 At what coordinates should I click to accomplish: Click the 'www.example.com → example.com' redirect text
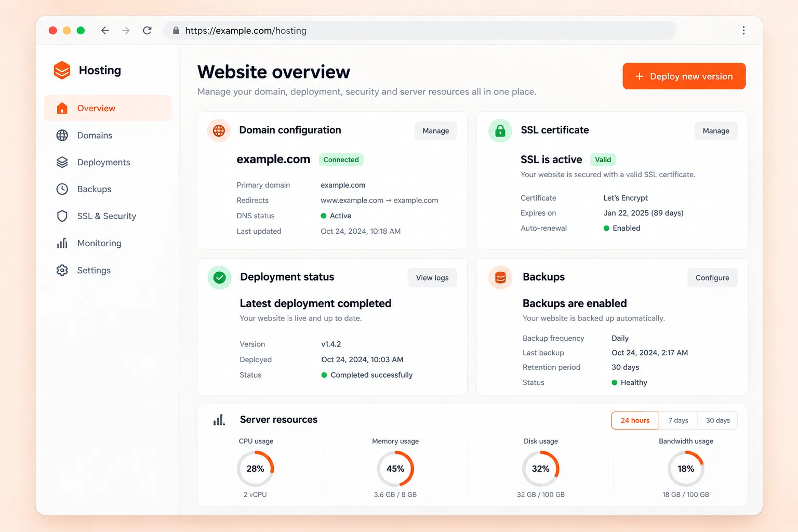pyautogui.click(x=379, y=201)
